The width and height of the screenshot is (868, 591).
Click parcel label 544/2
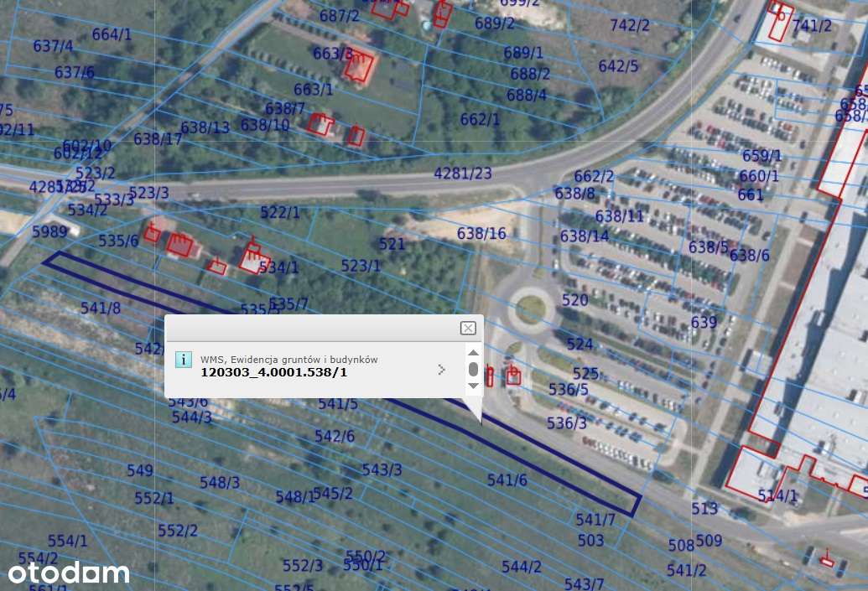pos(522,568)
